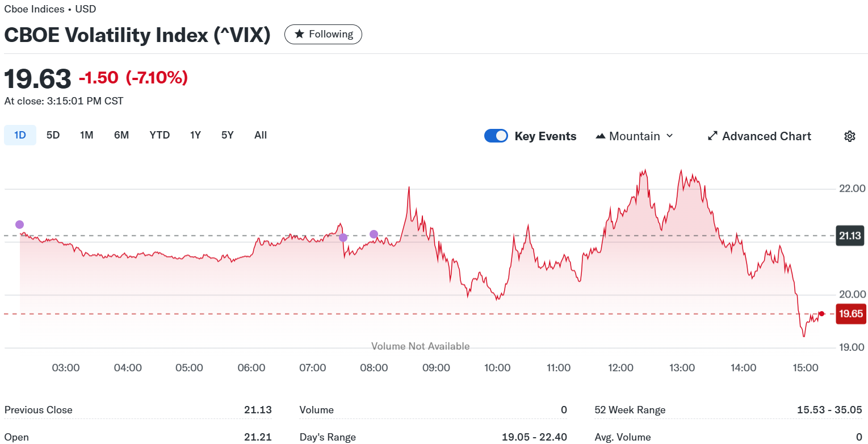The height and width of the screenshot is (444, 868).
Task: Switch to the 6M range
Action: [x=121, y=135]
